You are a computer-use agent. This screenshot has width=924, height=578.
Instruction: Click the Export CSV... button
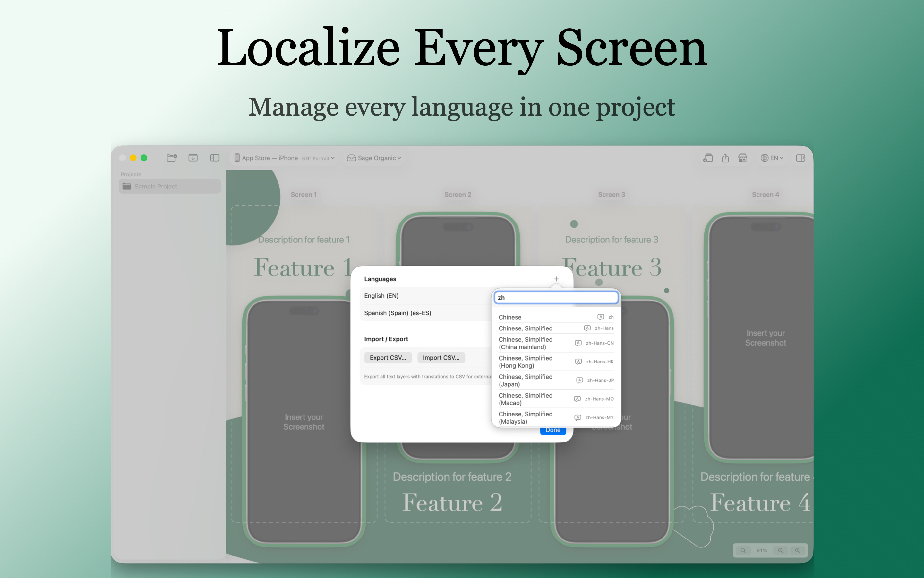tap(388, 358)
